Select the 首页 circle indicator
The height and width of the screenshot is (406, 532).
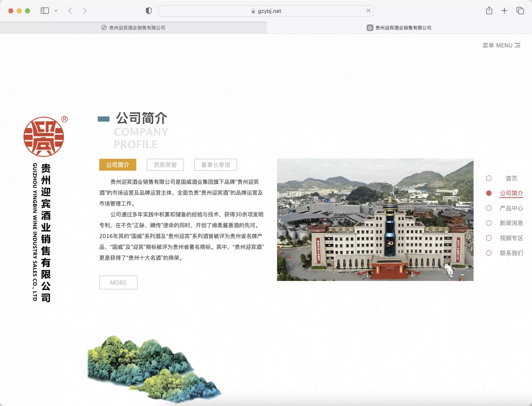[x=489, y=178]
